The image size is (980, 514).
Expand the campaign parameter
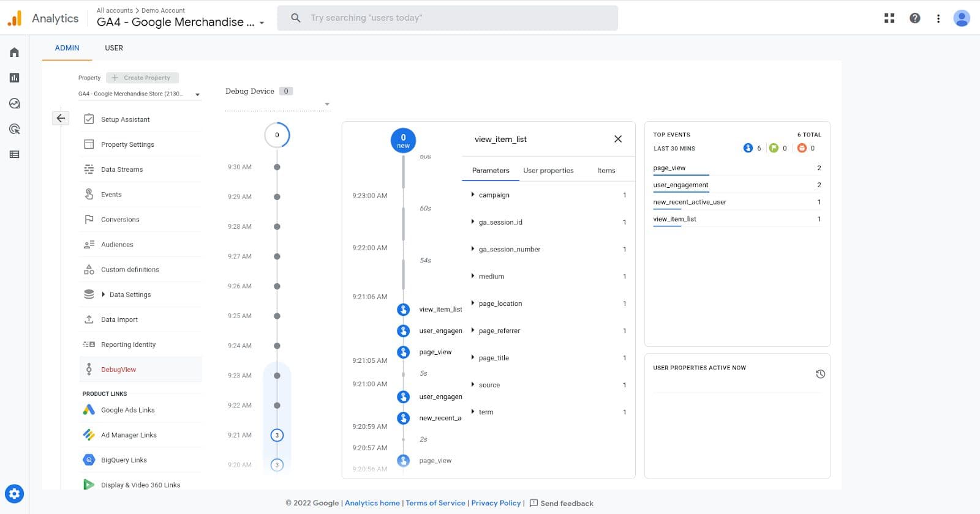tap(472, 195)
